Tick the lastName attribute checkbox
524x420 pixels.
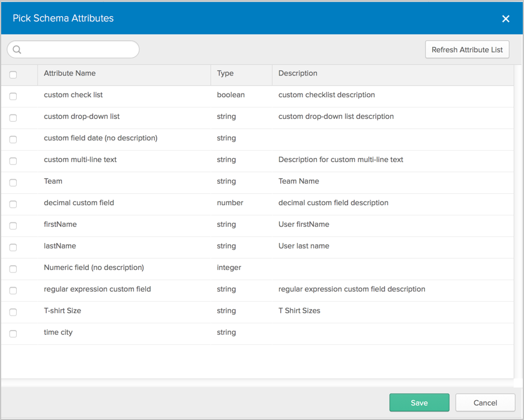click(13, 247)
